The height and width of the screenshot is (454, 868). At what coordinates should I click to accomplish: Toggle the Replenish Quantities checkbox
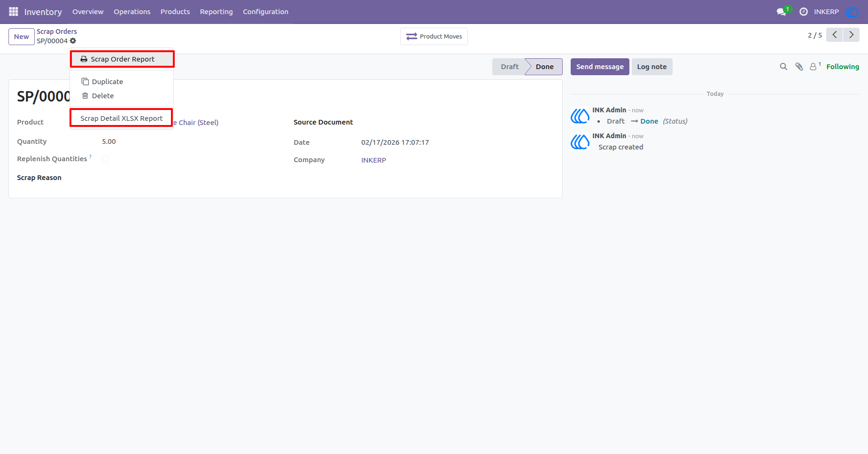[105, 159]
